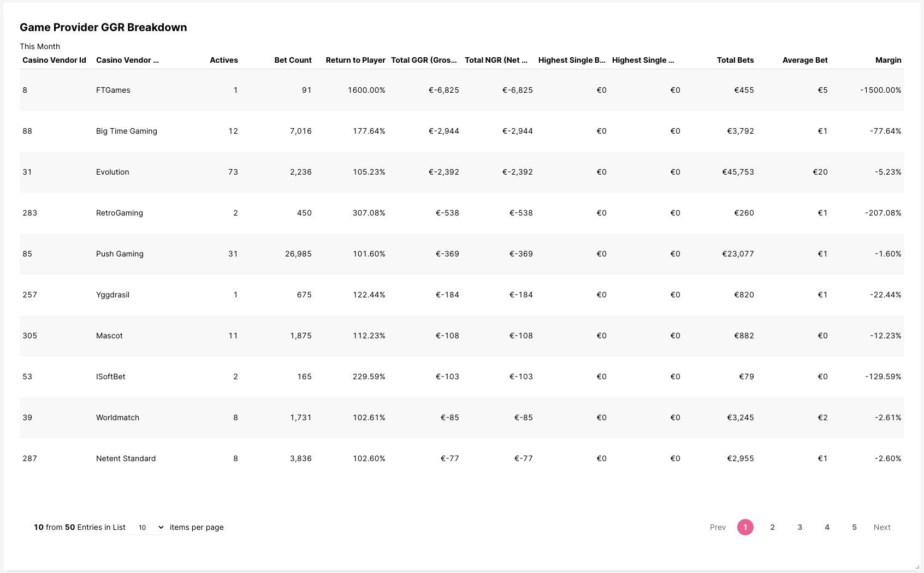
Task: Jump to page 4 in pagination
Action: [x=827, y=527]
